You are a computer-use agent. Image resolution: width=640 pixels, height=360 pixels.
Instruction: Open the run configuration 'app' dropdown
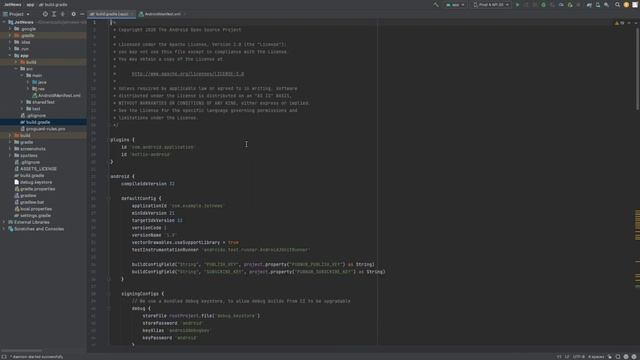click(456, 5)
